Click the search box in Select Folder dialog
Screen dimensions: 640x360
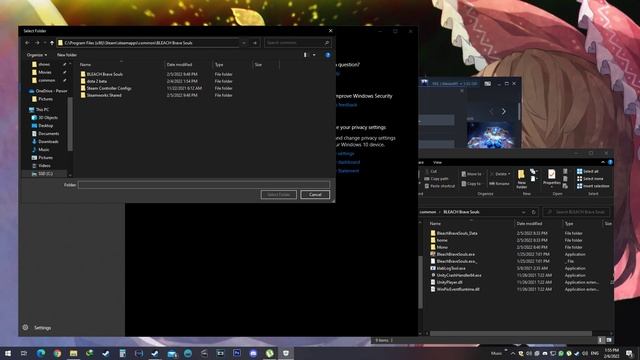click(x=298, y=42)
